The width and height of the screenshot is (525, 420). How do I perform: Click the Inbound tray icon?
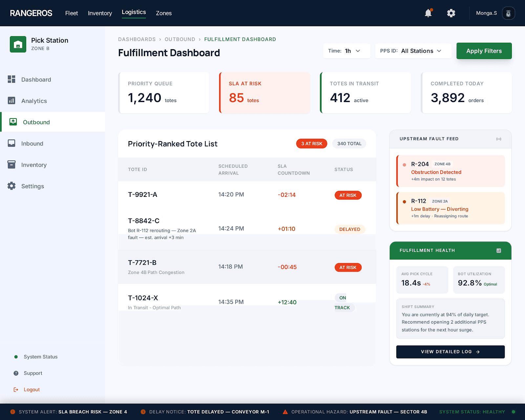click(x=11, y=143)
